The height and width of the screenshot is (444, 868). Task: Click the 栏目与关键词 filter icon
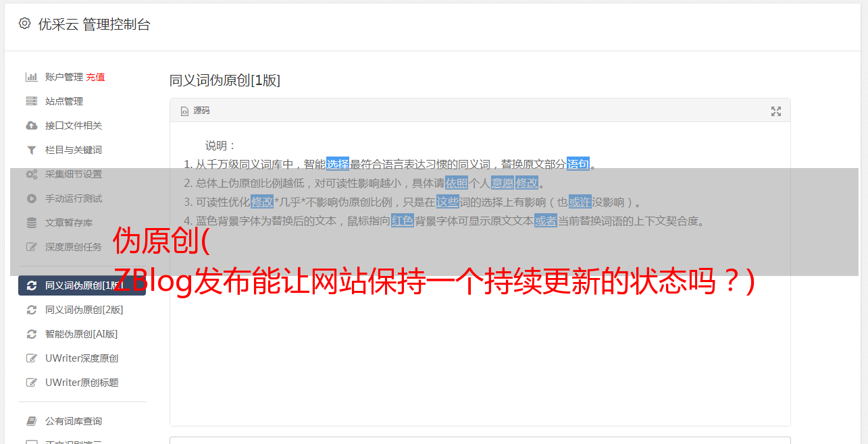[31, 150]
